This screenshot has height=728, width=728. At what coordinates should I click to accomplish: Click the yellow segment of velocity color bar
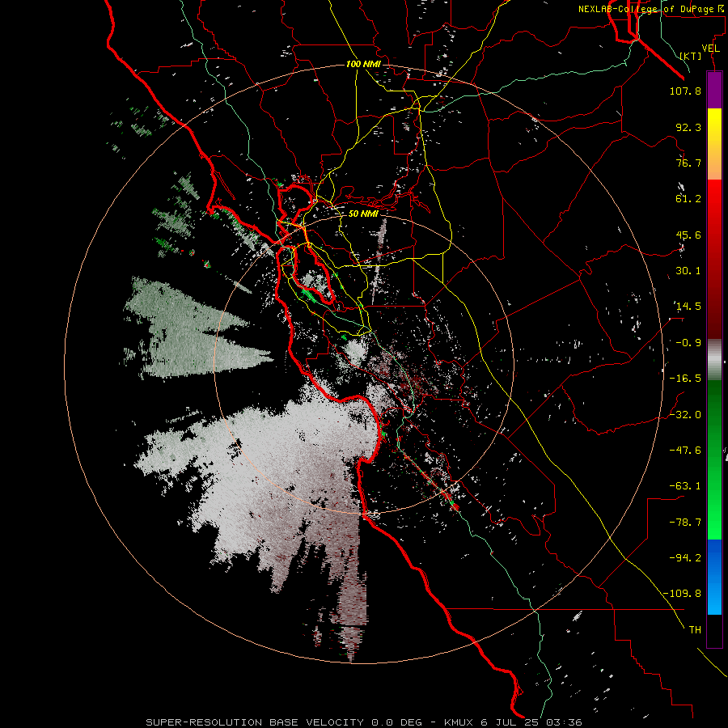(714, 126)
